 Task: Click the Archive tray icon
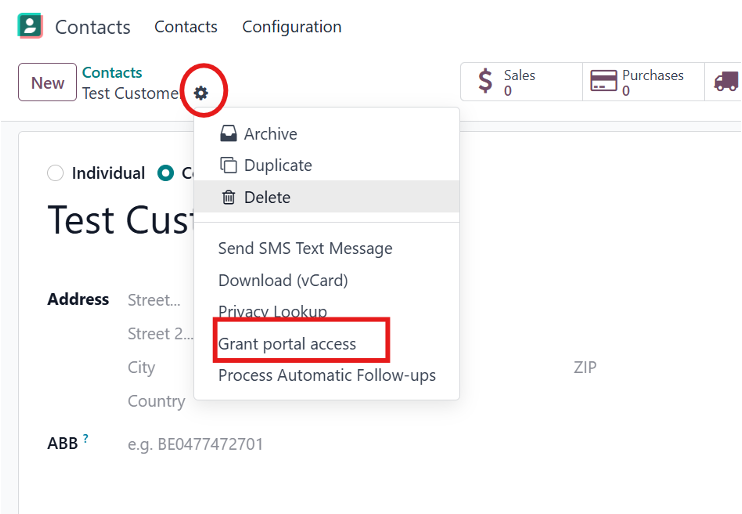pos(228,134)
